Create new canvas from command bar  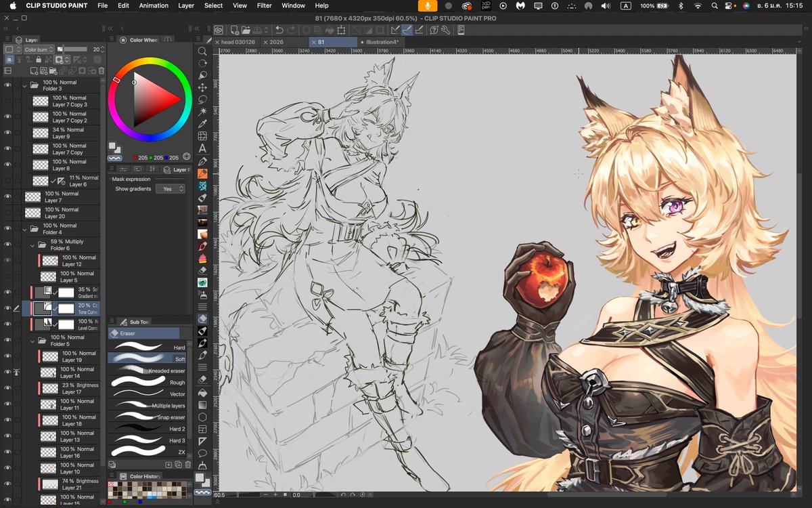(x=233, y=30)
